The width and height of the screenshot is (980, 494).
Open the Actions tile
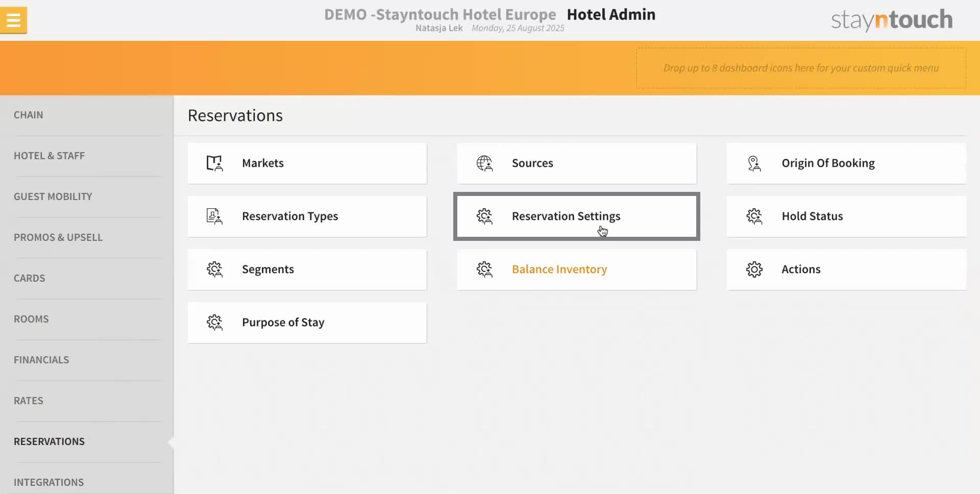point(846,269)
